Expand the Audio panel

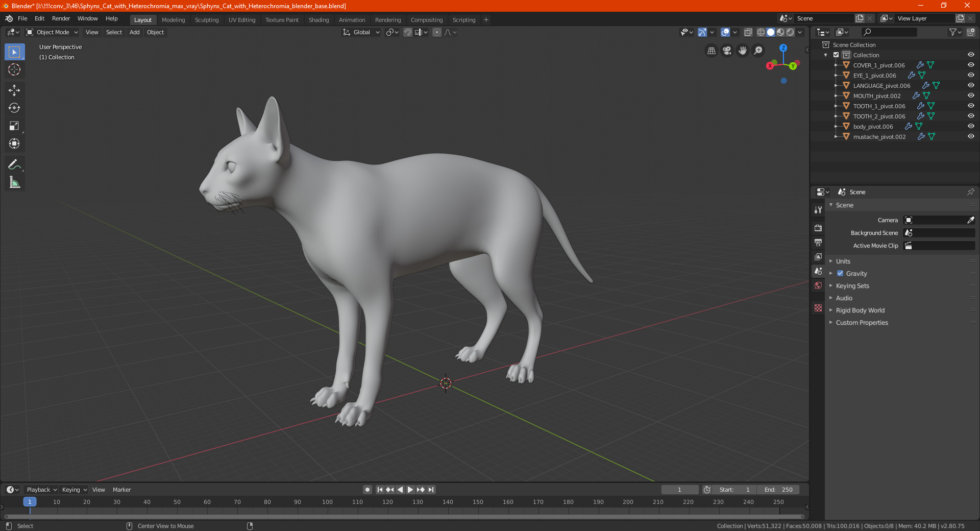pos(844,298)
